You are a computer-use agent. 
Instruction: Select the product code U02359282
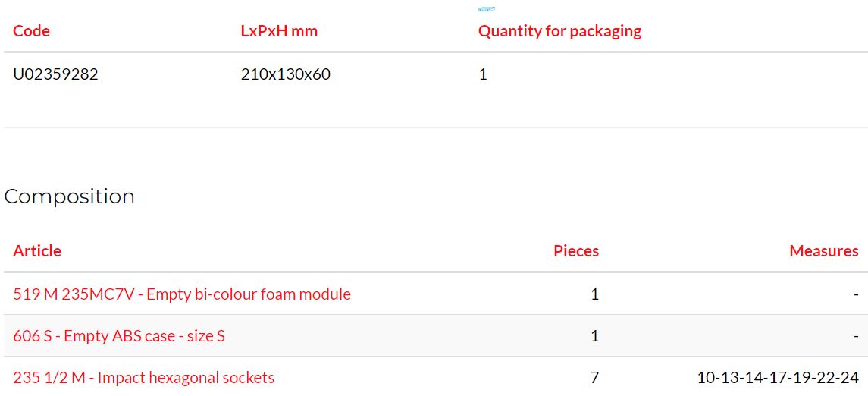[x=56, y=74]
